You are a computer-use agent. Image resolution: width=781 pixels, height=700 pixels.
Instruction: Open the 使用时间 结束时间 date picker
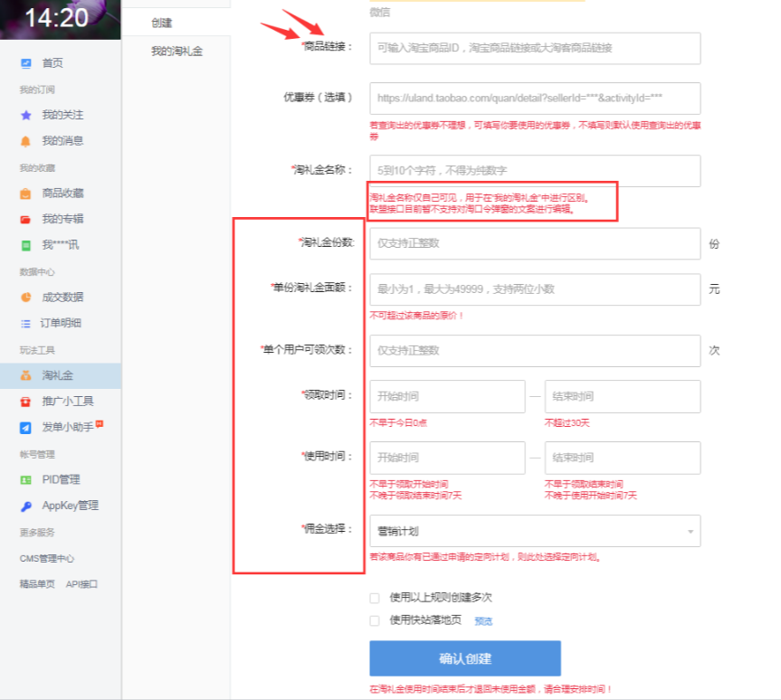(622, 458)
